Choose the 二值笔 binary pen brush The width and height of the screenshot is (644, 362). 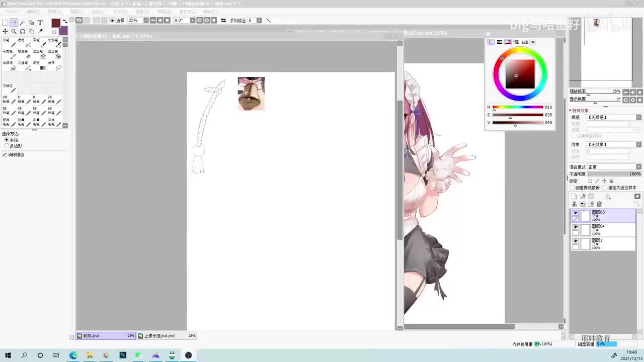coord(24,65)
